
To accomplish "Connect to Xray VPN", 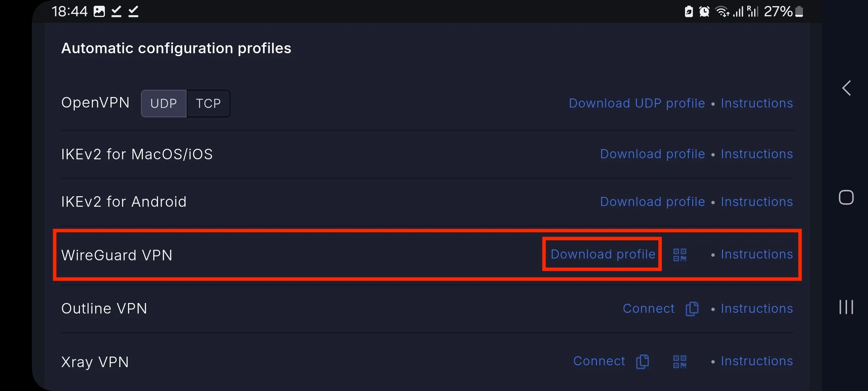I will [x=599, y=361].
